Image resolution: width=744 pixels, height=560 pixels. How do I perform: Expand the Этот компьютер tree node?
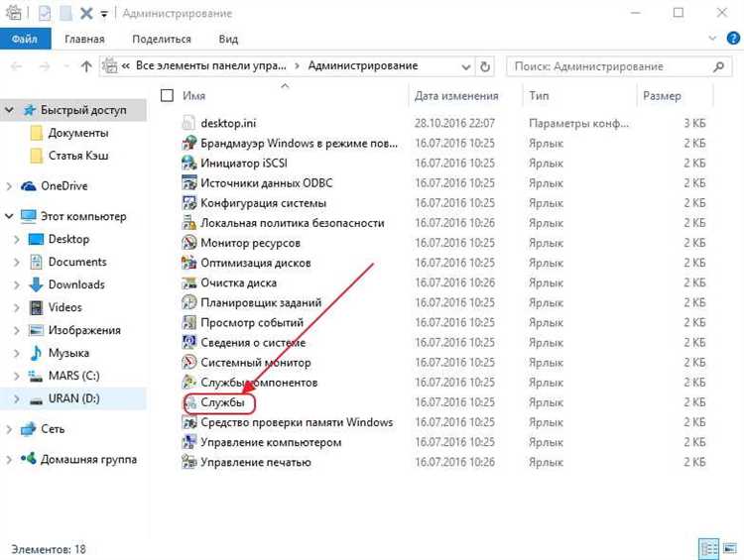tap(9, 216)
